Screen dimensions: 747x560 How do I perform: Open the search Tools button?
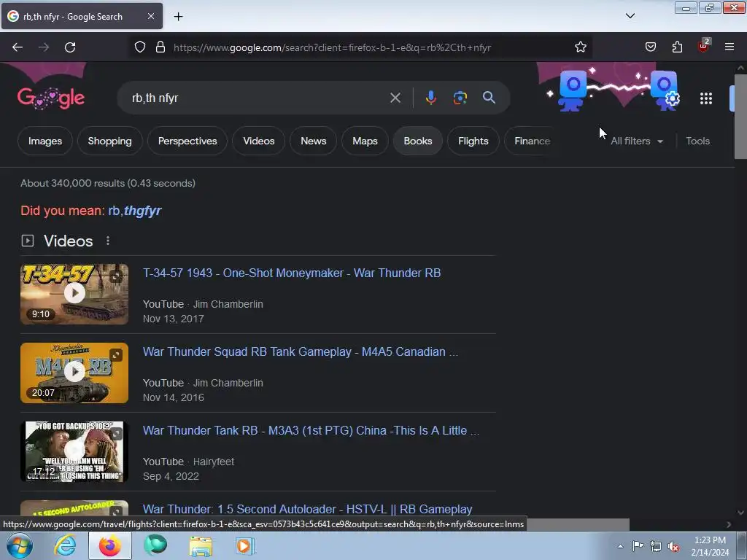tap(697, 141)
